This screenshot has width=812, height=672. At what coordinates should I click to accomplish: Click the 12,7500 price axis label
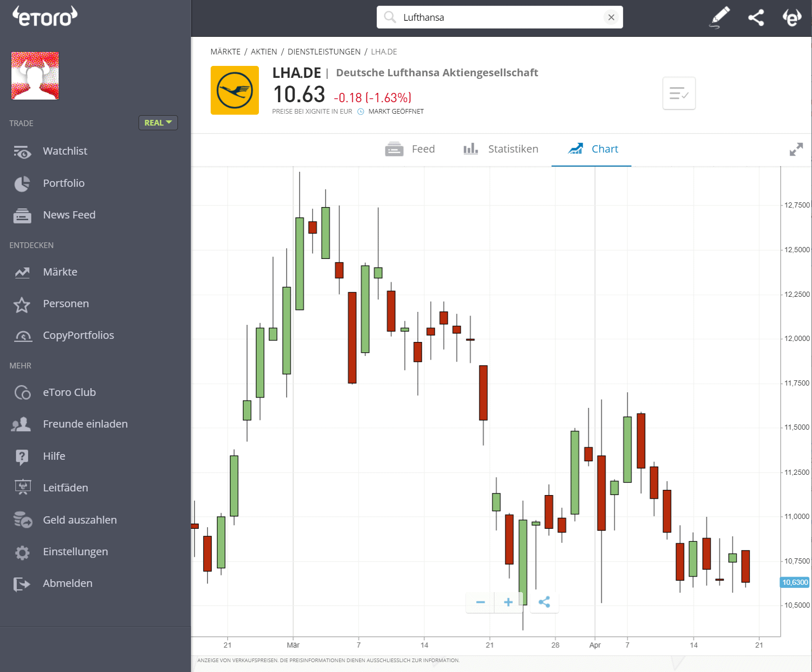pyautogui.click(x=797, y=205)
